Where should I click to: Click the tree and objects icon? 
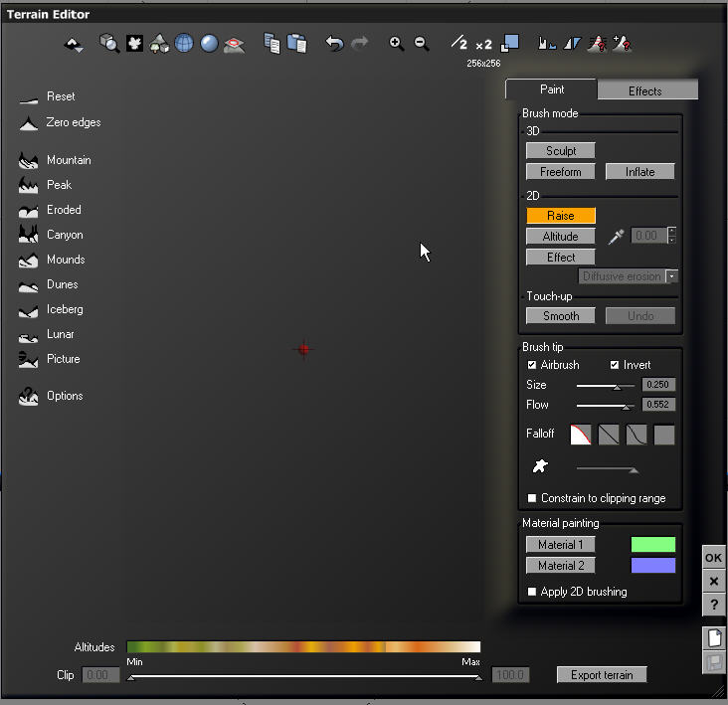(x=159, y=44)
